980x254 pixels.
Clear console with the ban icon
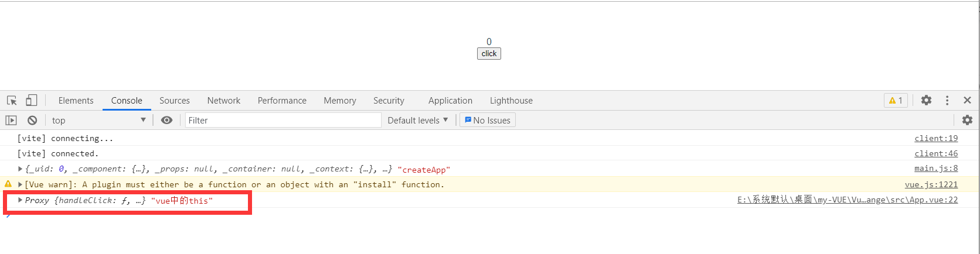coord(32,120)
